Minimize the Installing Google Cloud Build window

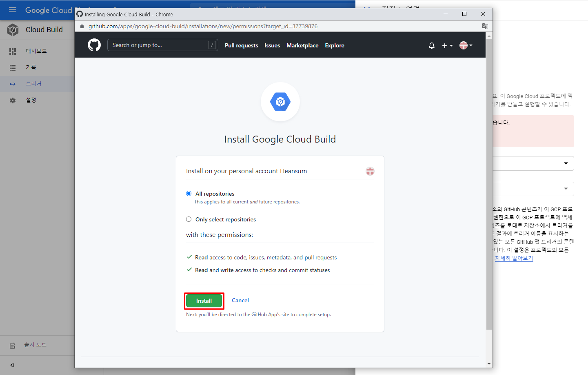pyautogui.click(x=446, y=14)
